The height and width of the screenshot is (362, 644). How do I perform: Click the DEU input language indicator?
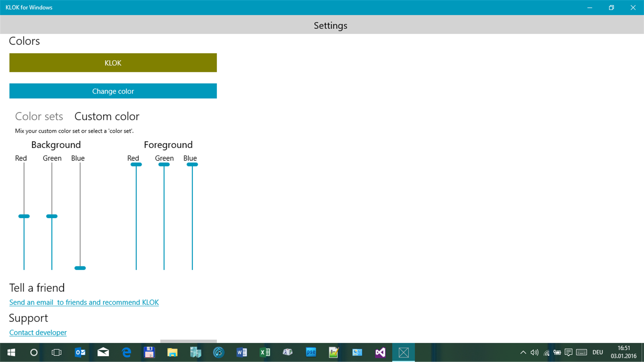point(598,353)
